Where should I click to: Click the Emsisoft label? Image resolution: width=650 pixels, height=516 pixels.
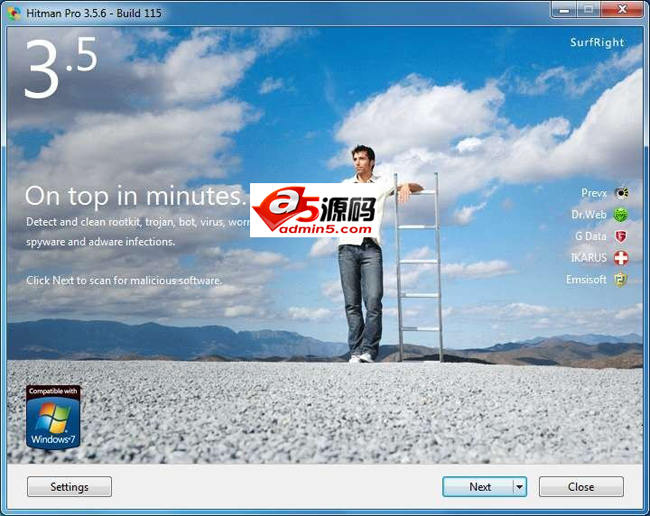tap(586, 280)
